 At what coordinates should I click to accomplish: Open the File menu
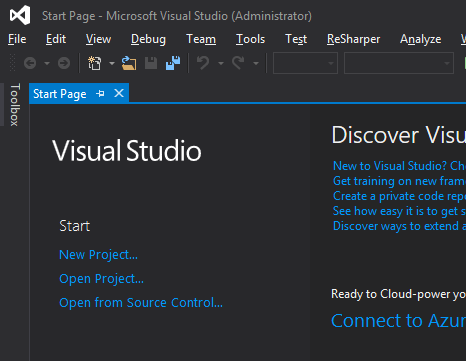[17, 39]
